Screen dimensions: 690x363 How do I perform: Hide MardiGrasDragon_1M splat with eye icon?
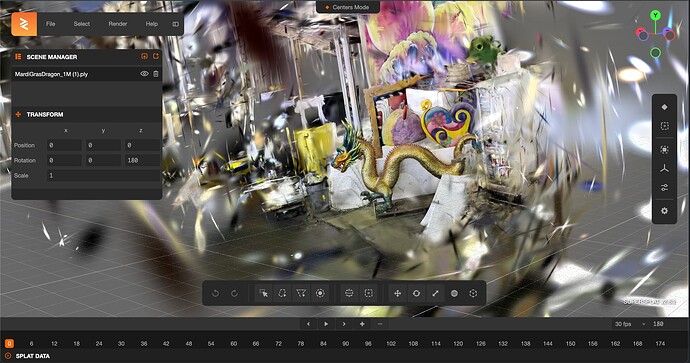pos(144,74)
